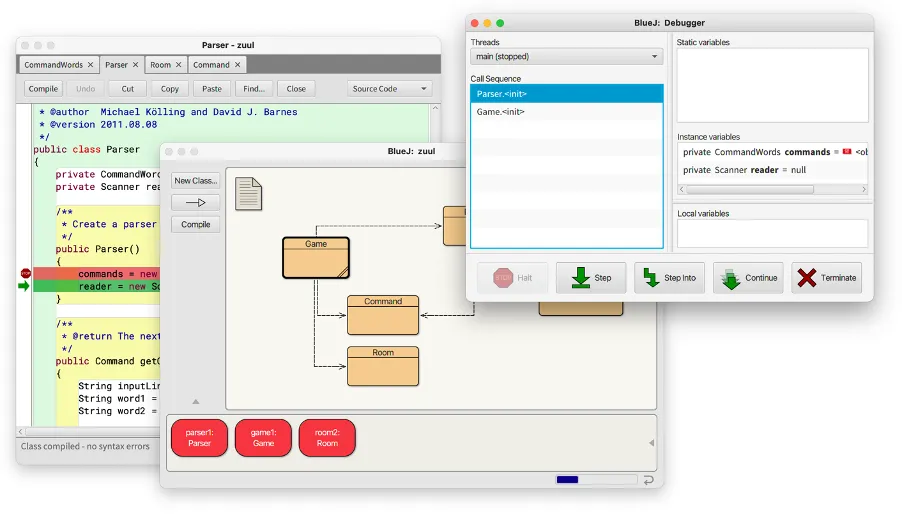The height and width of the screenshot is (514, 902).
Task: Click the Halt button in Debugger
Action: [512, 278]
